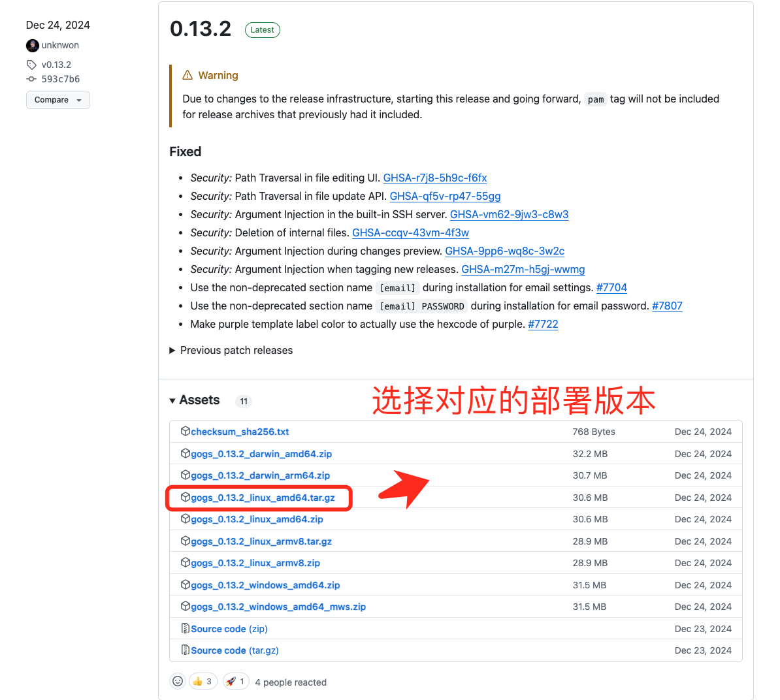Click zip file icon for Source code (zip)
Screen dimensions: 780x700
pos(185,628)
